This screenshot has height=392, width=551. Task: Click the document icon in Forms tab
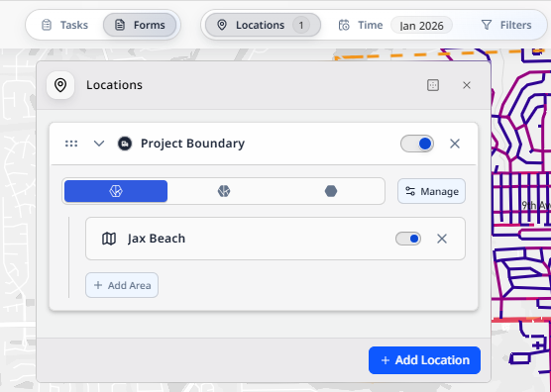tap(120, 25)
